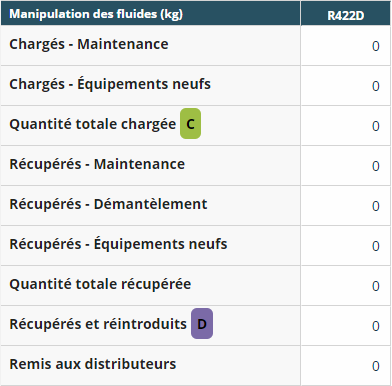Click the purple D badge

click(x=202, y=324)
